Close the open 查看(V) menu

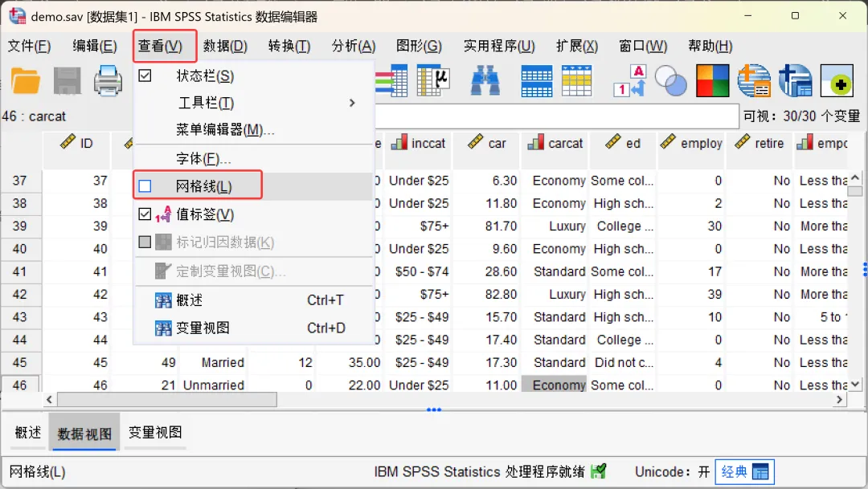pyautogui.click(x=159, y=46)
